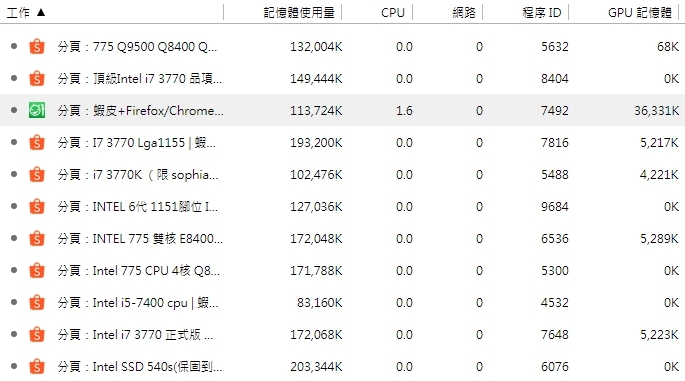Click GPU memory value 36,331K

657,111
